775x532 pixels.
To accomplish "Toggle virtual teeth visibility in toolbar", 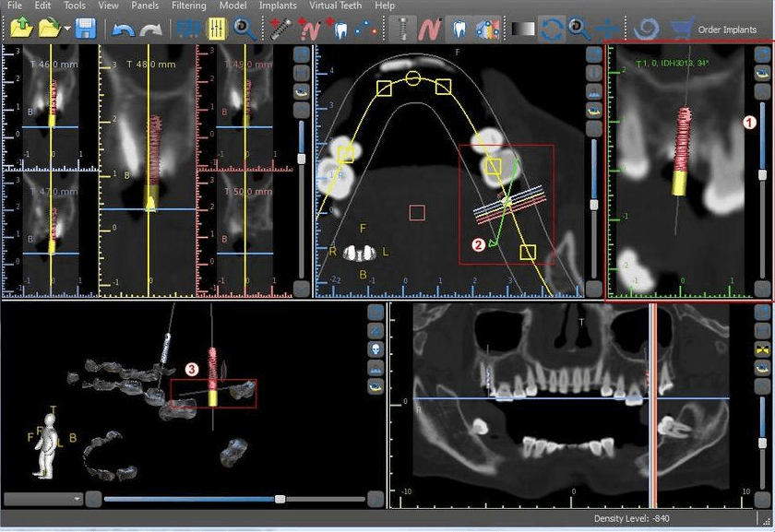I will tap(459, 29).
